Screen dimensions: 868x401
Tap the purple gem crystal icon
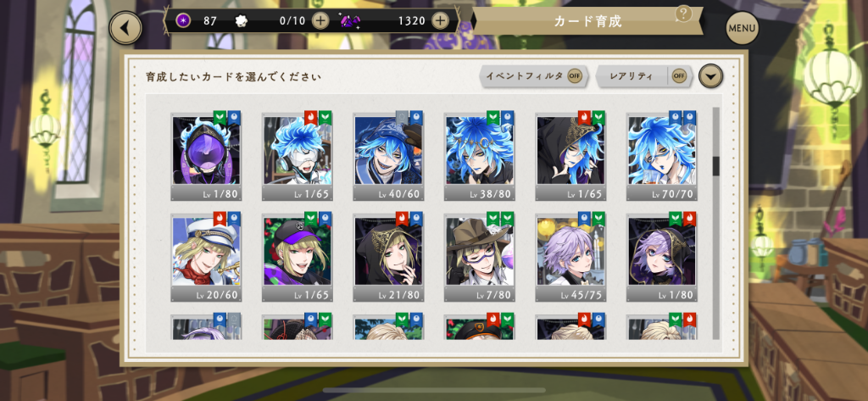point(350,21)
